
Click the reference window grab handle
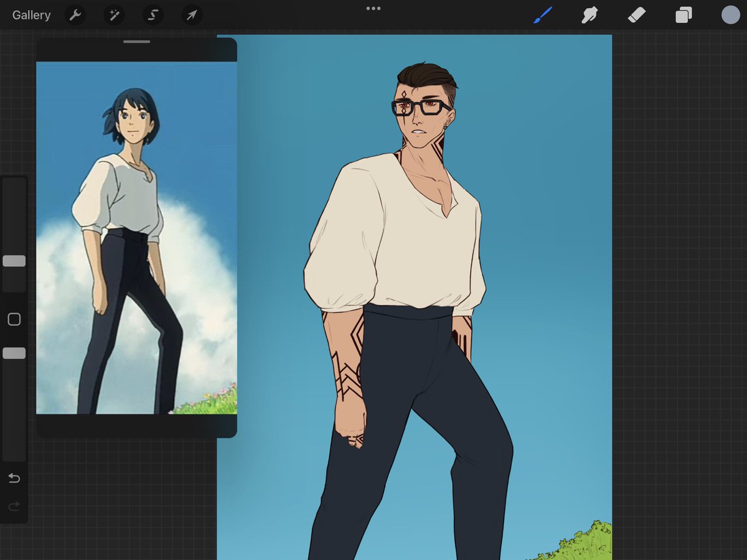point(136,42)
